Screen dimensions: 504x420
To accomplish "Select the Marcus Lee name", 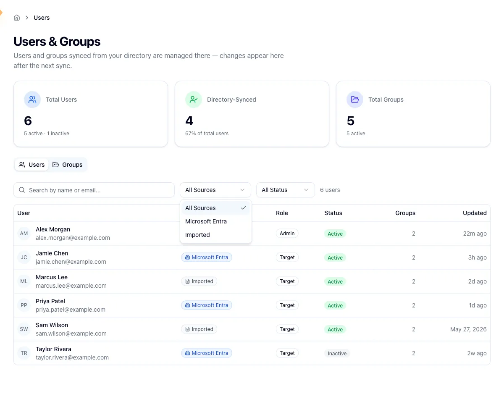I will [x=52, y=277].
